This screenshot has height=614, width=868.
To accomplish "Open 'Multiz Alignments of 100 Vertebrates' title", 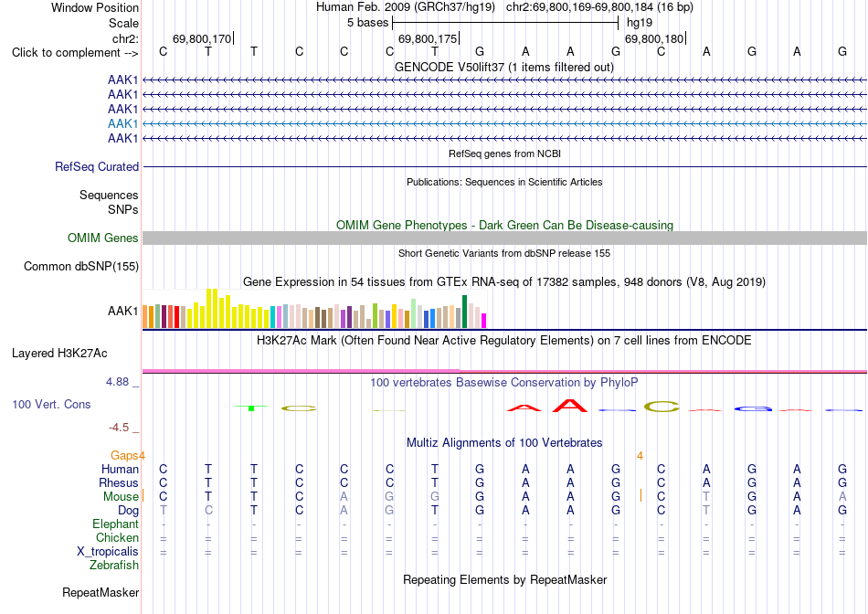I will [x=504, y=443].
